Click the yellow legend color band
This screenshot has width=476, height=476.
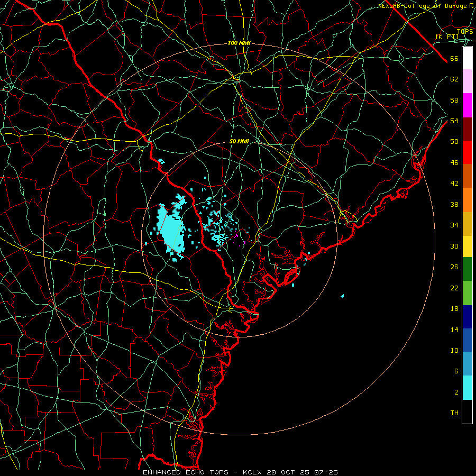pyautogui.click(x=467, y=246)
